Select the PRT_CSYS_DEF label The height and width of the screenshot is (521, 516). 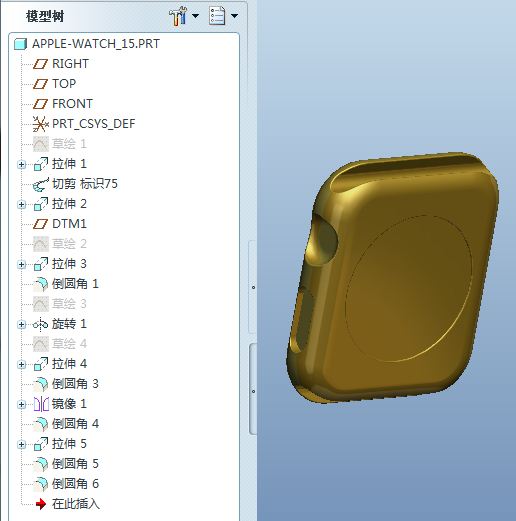point(94,124)
